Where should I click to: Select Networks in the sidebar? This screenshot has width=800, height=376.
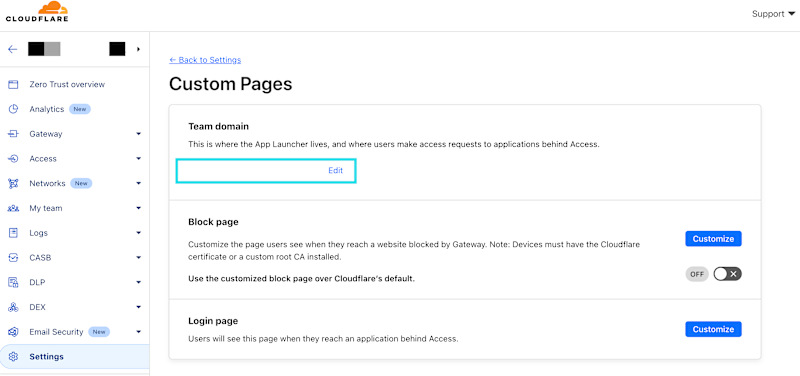[47, 183]
